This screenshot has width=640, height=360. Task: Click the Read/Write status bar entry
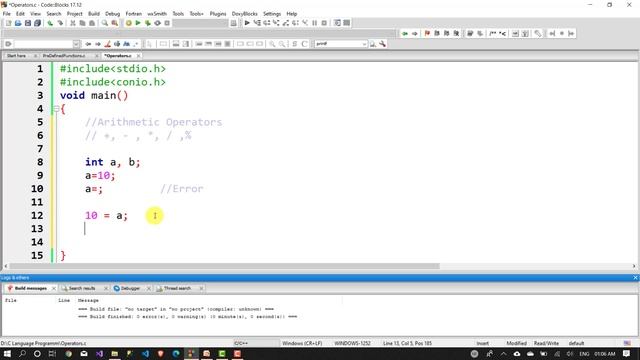(546, 343)
